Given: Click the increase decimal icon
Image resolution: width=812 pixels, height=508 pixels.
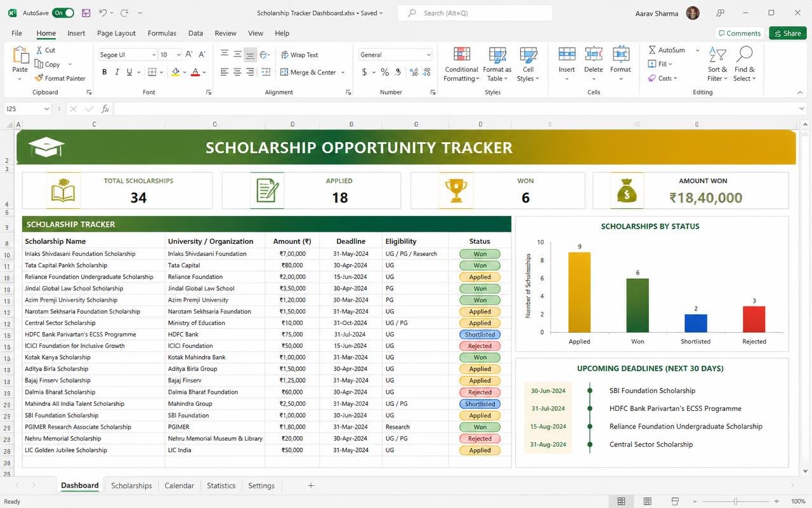Looking at the screenshot, I should tap(414, 72).
